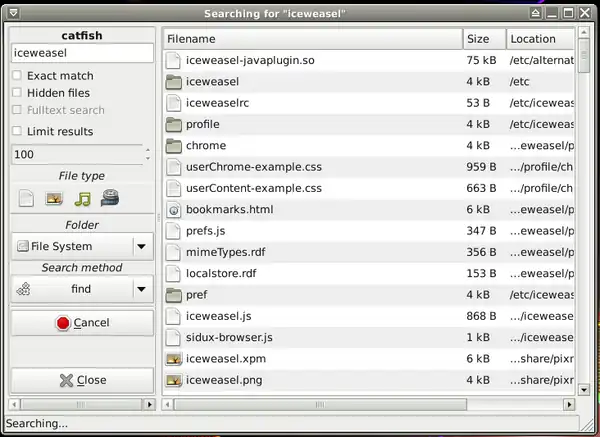Select the Images file type icon
The height and width of the screenshot is (437, 600).
click(x=54, y=198)
